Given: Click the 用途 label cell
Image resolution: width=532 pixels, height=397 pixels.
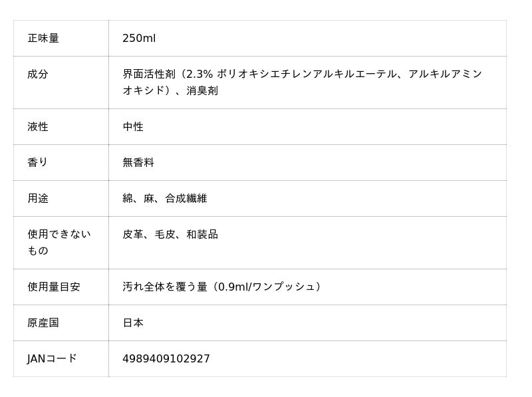Looking at the screenshot, I should tap(38, 198).
